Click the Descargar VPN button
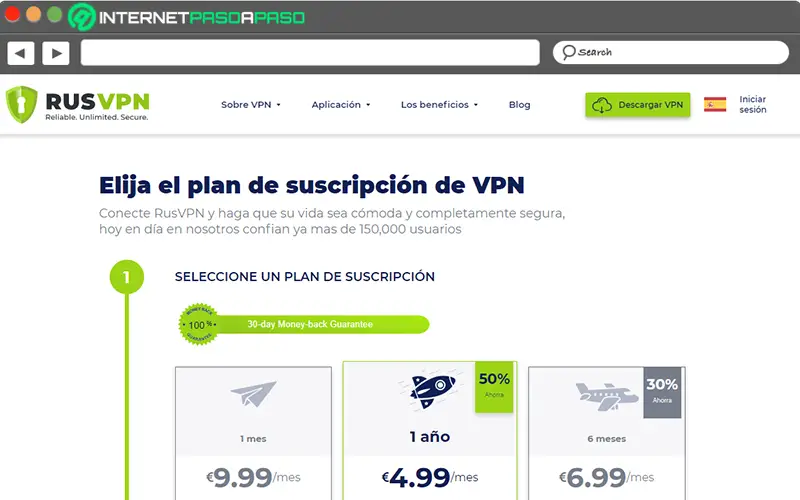 tap(638, 105)
